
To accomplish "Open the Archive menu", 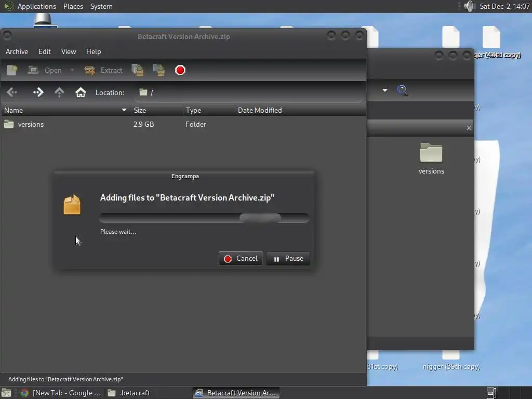I will 17,51.
